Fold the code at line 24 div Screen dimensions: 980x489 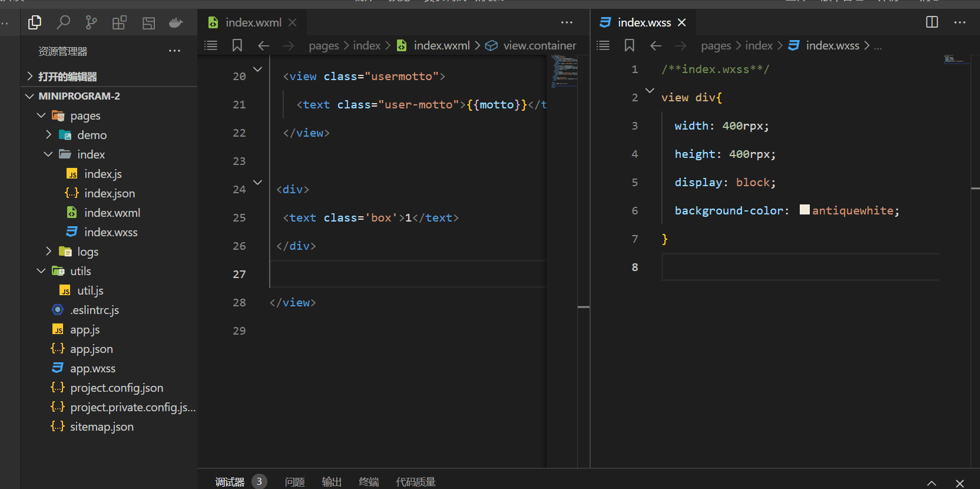click(x=257, y=182)
